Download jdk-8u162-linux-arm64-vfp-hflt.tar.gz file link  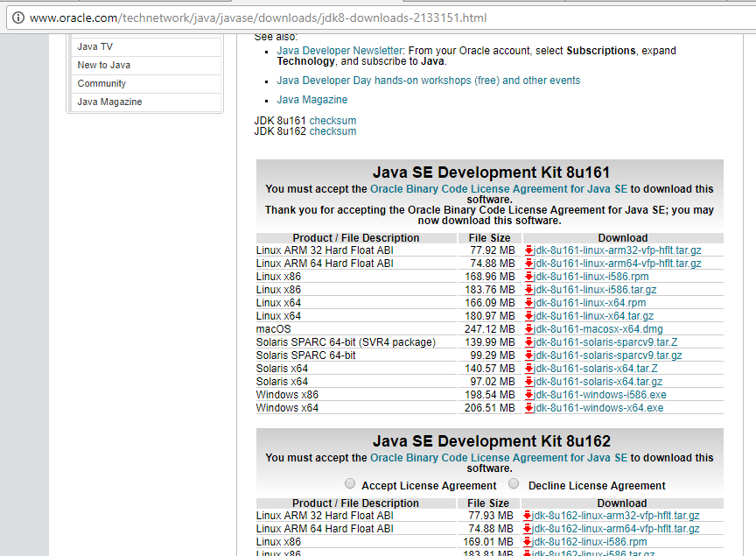tap(615, 529)
